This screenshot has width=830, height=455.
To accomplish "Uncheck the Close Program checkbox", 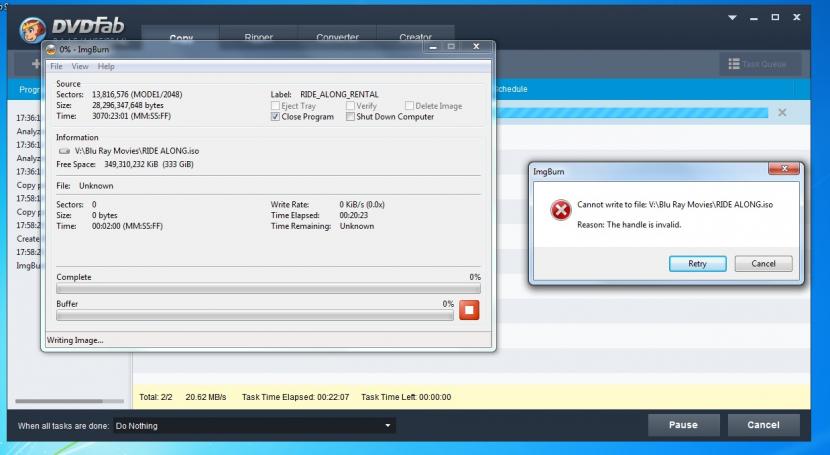I will [276, 116].
